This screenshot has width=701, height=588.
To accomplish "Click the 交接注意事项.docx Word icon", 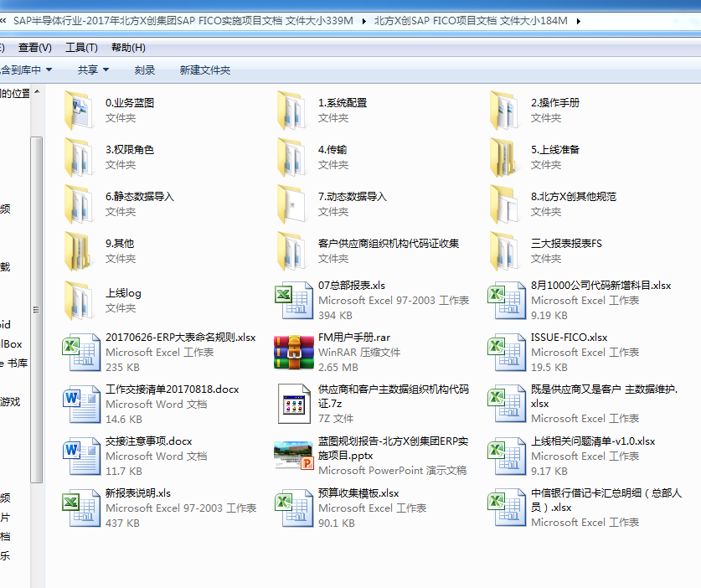I will click(81, 456).
